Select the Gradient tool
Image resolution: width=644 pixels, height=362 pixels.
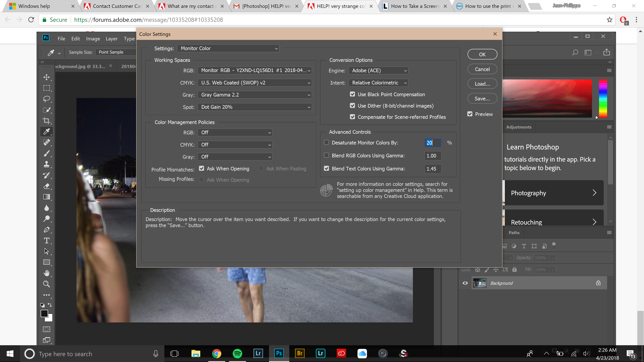click(46, 197)
